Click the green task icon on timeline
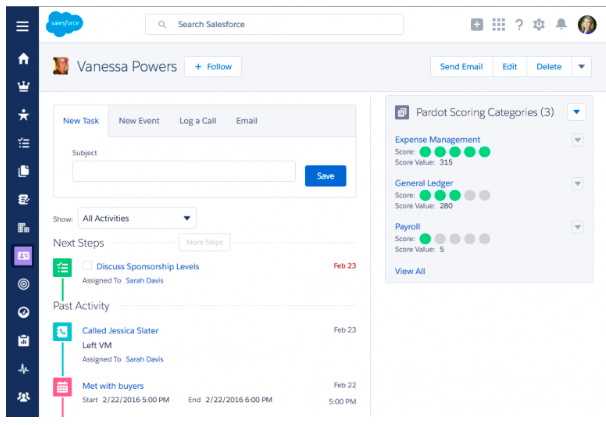Viewport: 606px width, 425px height. 62,267
